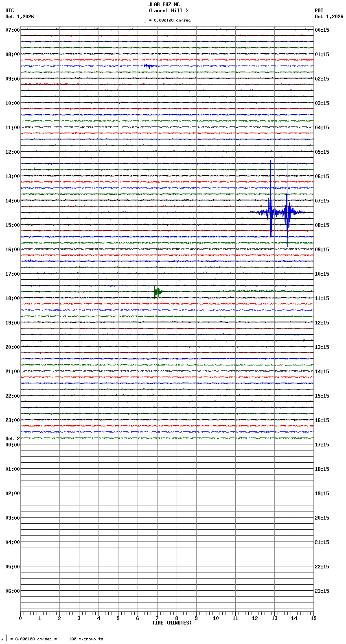346x644 pixels.
Task: Click the 22:15 PDT time label
Action: (322, 567)
